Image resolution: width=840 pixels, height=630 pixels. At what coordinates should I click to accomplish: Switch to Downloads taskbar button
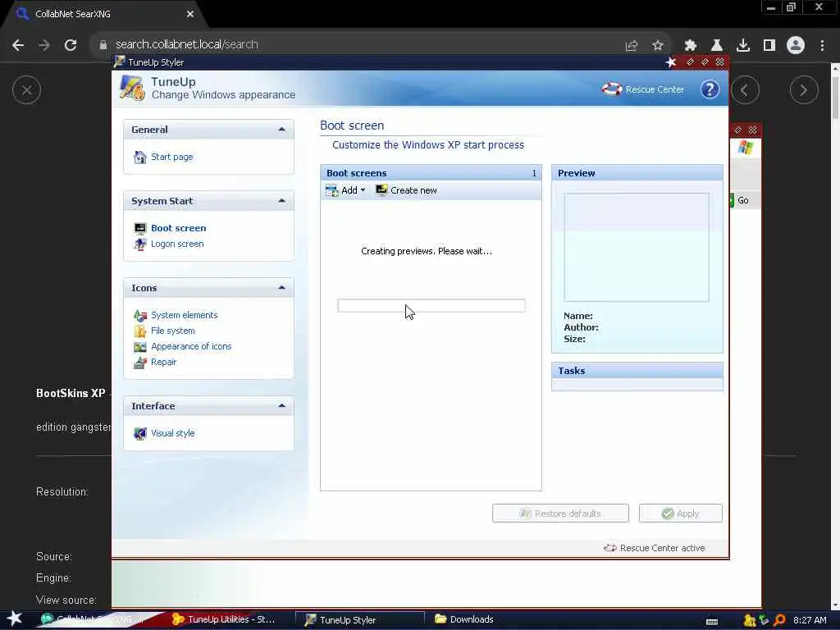[x=464, y=619]
